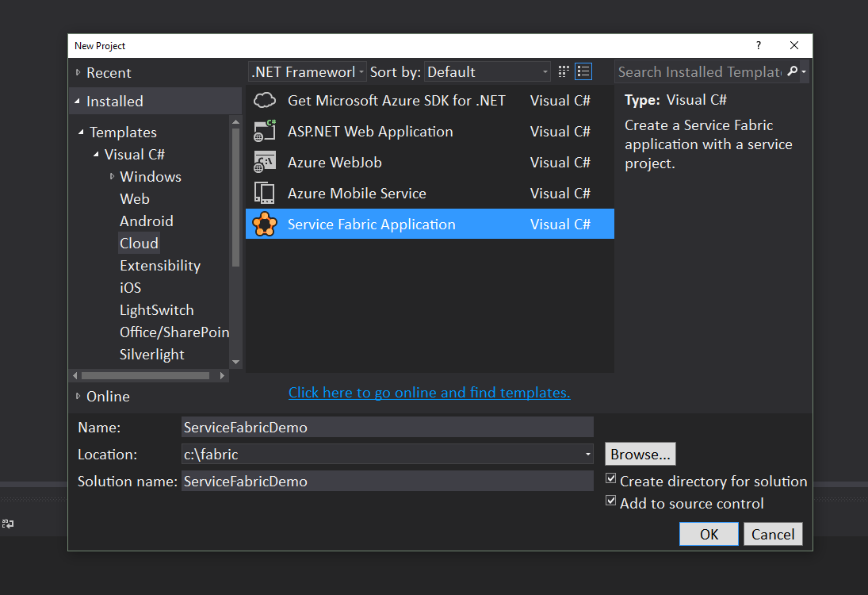The image size is (868, 595).
Task: Collapse the Templates tree node
Action: pyautogui.click(x=81, y=132)
